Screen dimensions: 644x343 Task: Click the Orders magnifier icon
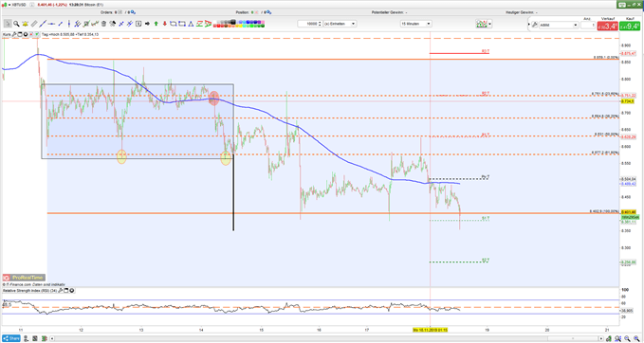tap(133, 12)
